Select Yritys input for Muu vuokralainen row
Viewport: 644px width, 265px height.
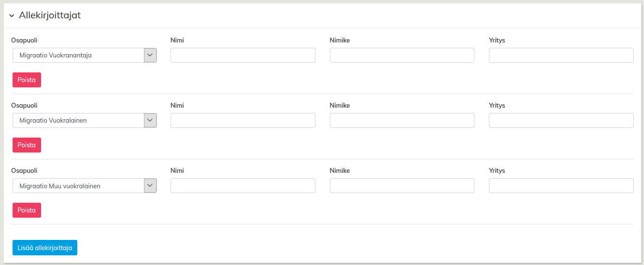(561, 186)
